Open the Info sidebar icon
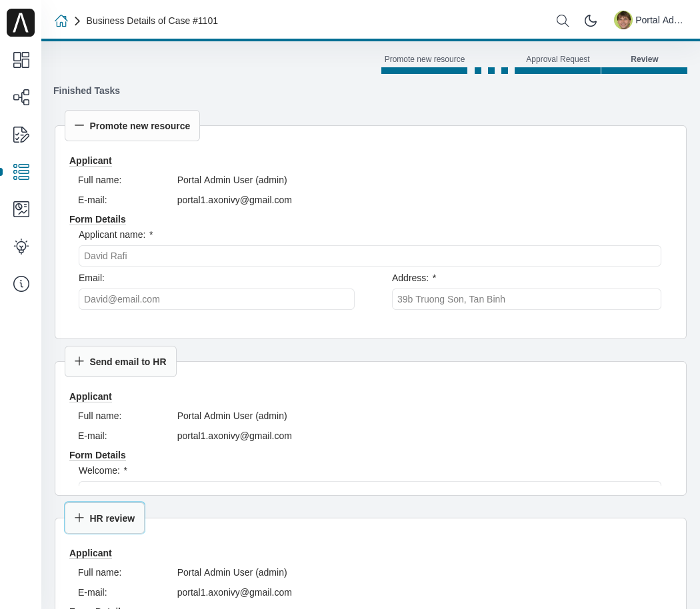 (21, 284)
